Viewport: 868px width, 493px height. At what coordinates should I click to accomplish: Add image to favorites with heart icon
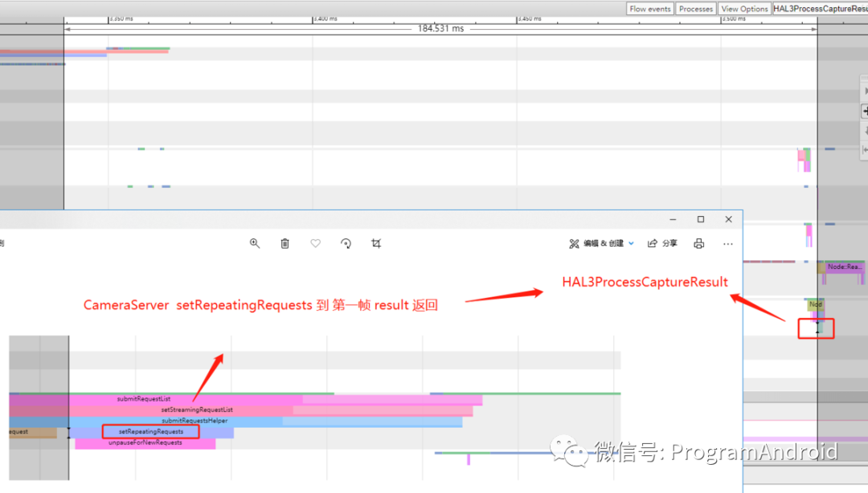(x=316, y=243)
